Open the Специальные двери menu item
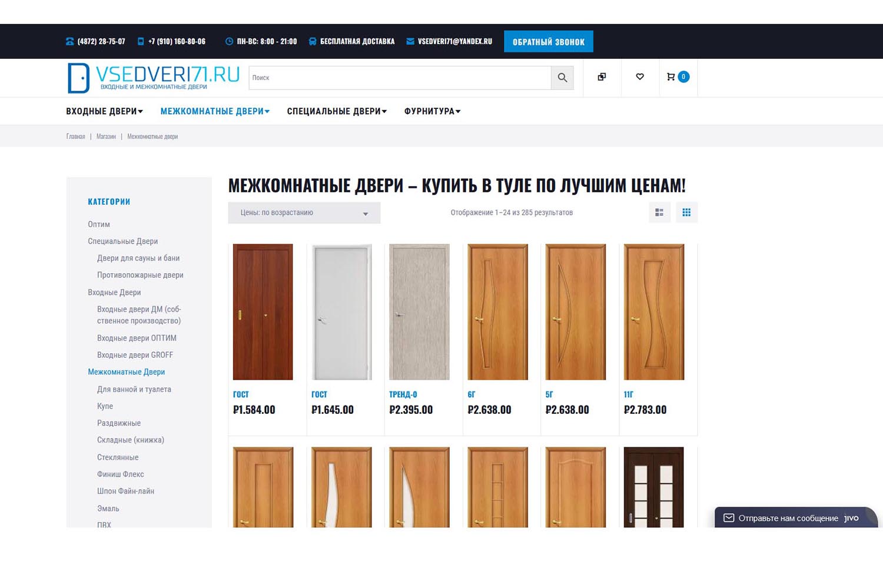The width and height of the screenshot is (883, 588). [337, 111]
